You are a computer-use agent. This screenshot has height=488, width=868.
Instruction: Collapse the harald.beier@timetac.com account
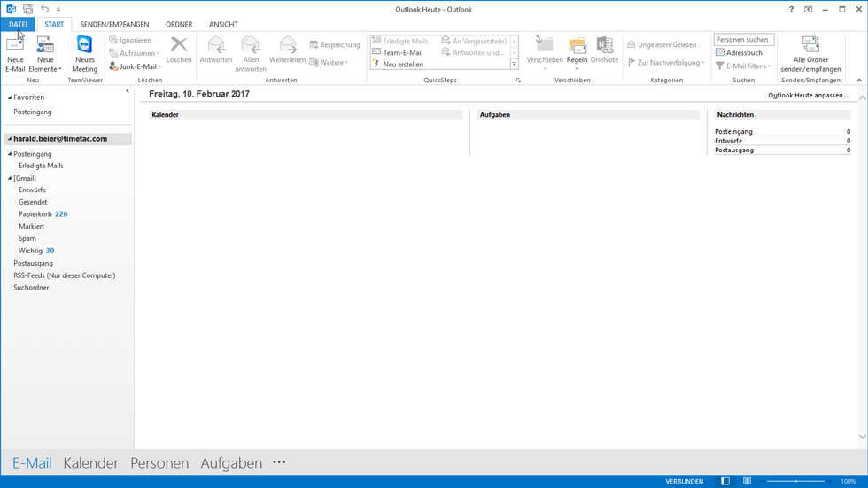10,139
